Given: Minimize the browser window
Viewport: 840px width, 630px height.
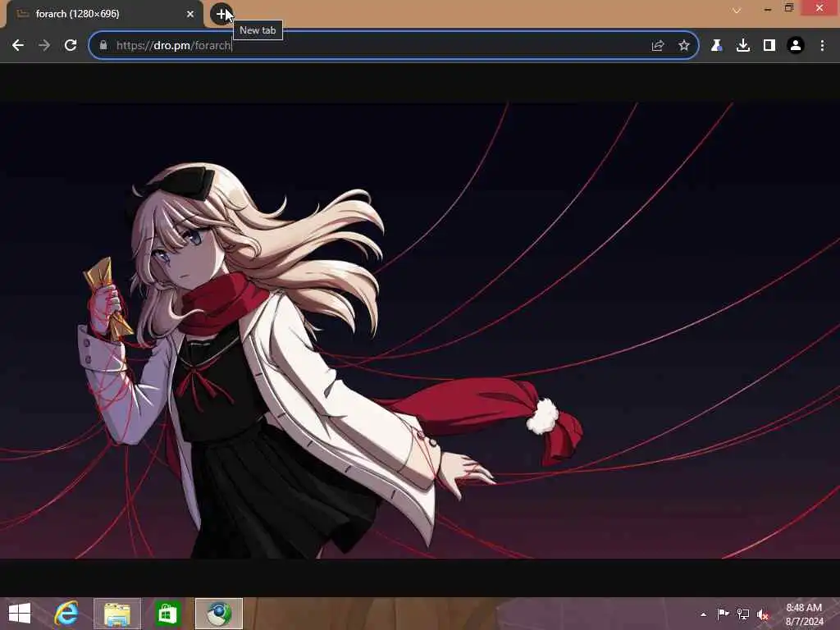Looking at the screenshot, I should point(768,8).
